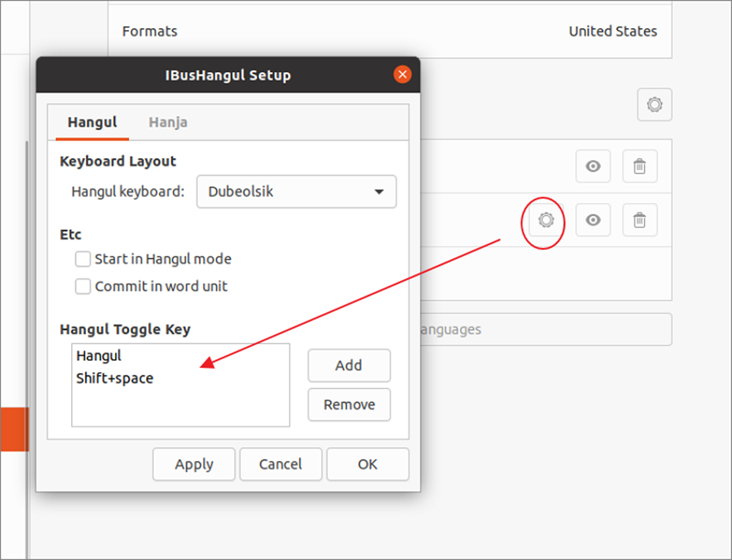The width and height of the screenshot is (732, 560).
Task: Show keyboard layout of the second input source
Action: (x=593, y=220)
